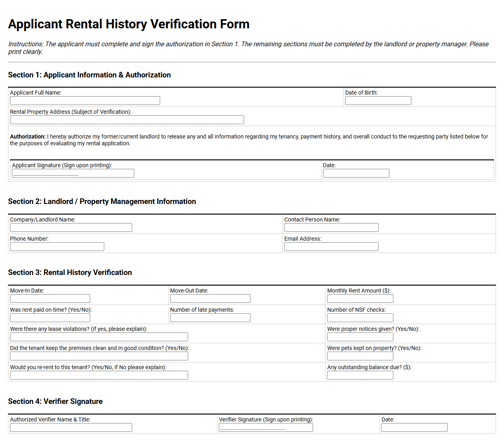Screen dimensions: 504x447
Task: Click the 'Were proper notices given' field
Action: (360, 337)
